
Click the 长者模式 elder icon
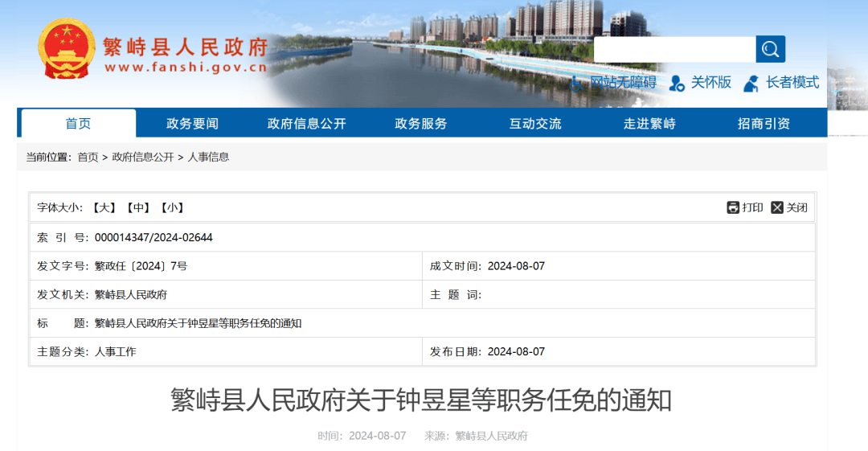(751, 84)
